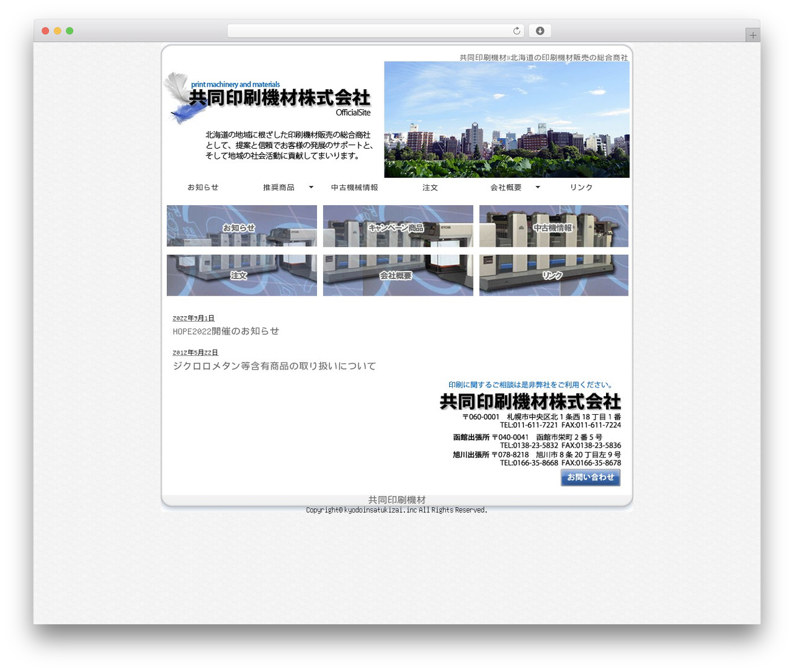Open the 会社概要 menu item

(x=506, y=187)
